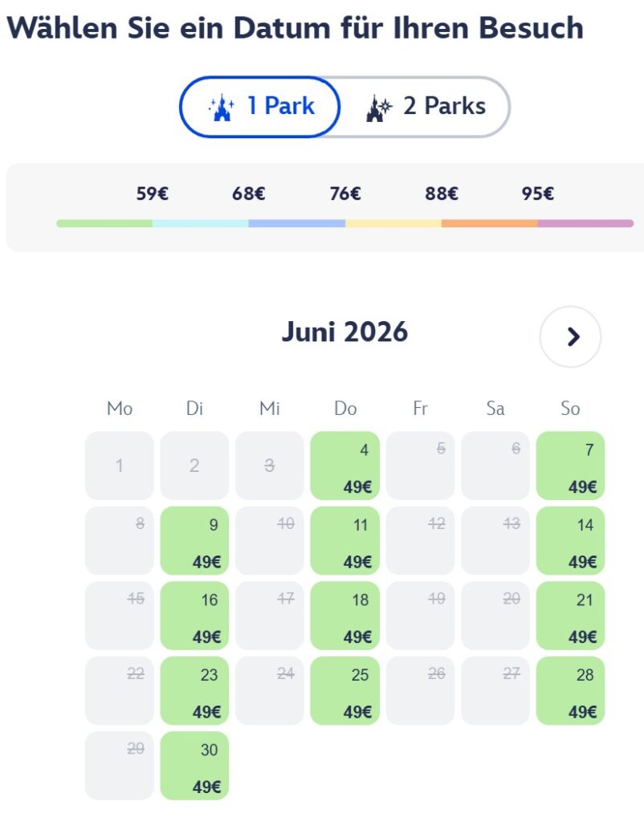Viewport: 644px width, 822px height.
Task: Click the castle icon in 1 Park option
Action: coord(221,107)
